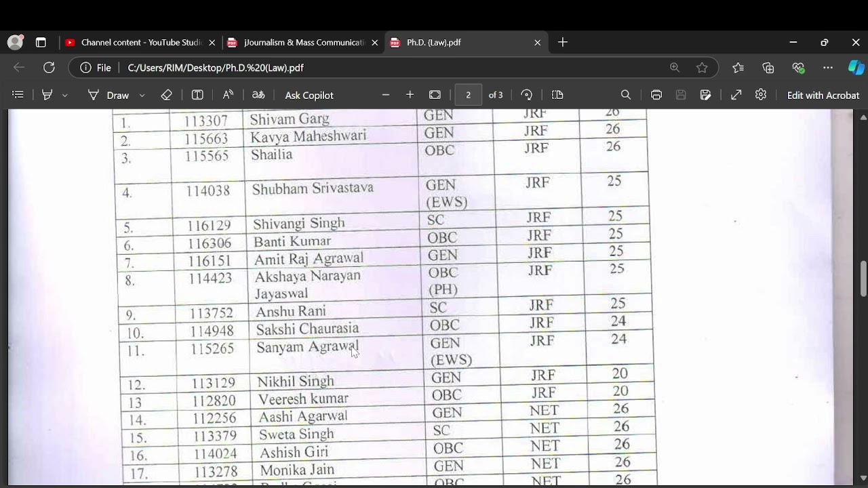Click Fit to width icon
The height and width of the screenshot is (488, 868).
pos(435,95)
